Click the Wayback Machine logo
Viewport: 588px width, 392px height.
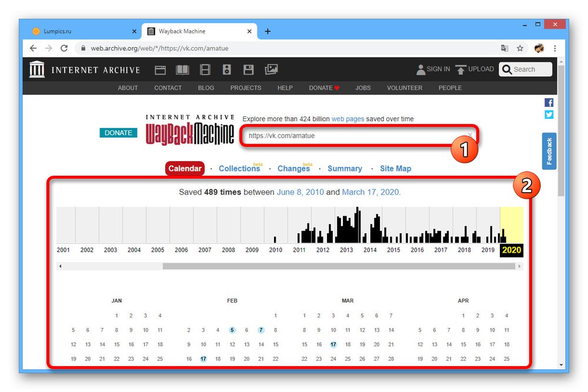point(190,130)
